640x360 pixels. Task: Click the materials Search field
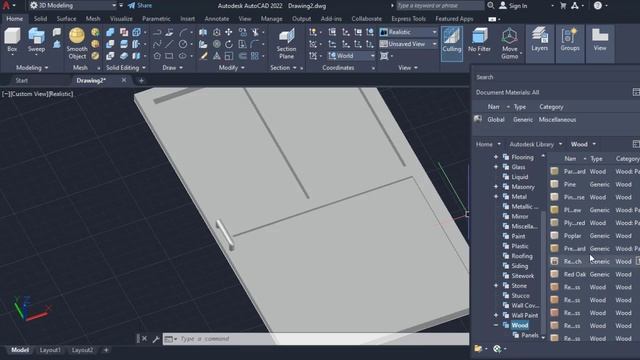555,77
